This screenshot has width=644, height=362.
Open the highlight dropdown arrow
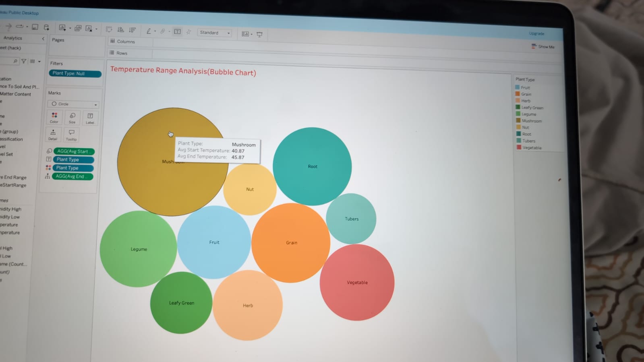click(155, 31)
